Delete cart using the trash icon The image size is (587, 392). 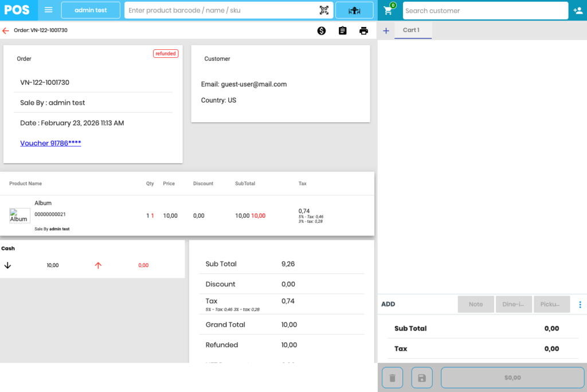[392, 378]
